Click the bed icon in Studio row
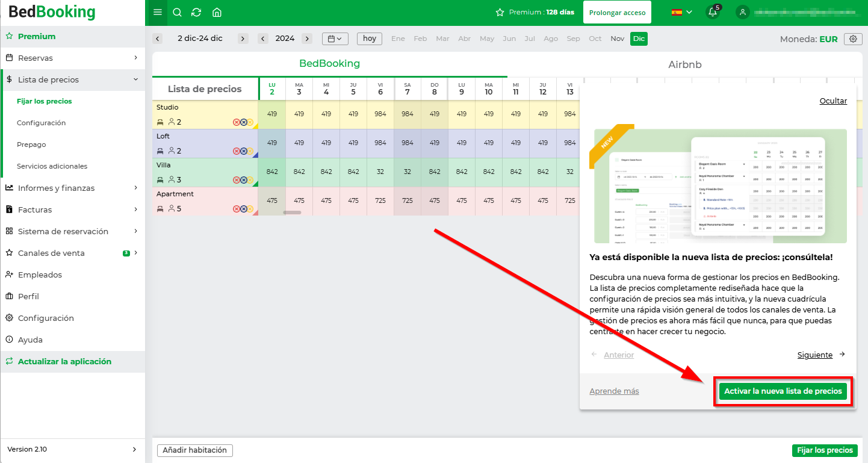 161,122
